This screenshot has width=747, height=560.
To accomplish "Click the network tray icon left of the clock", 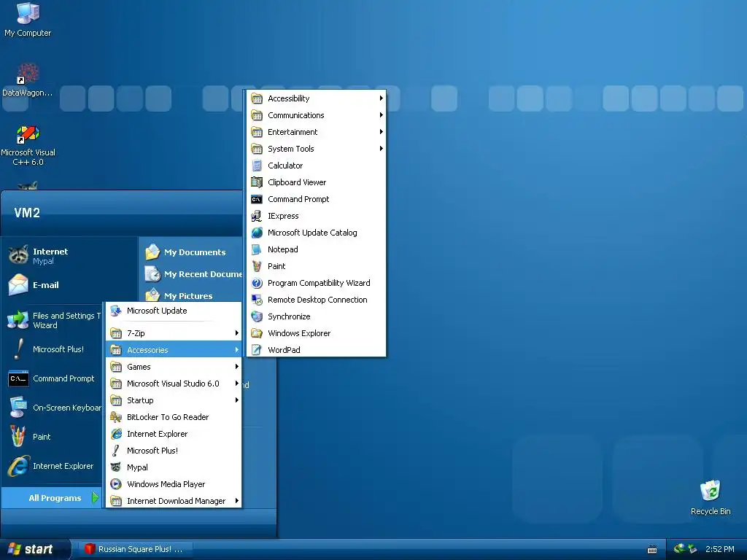I will [x=693, y=549].
